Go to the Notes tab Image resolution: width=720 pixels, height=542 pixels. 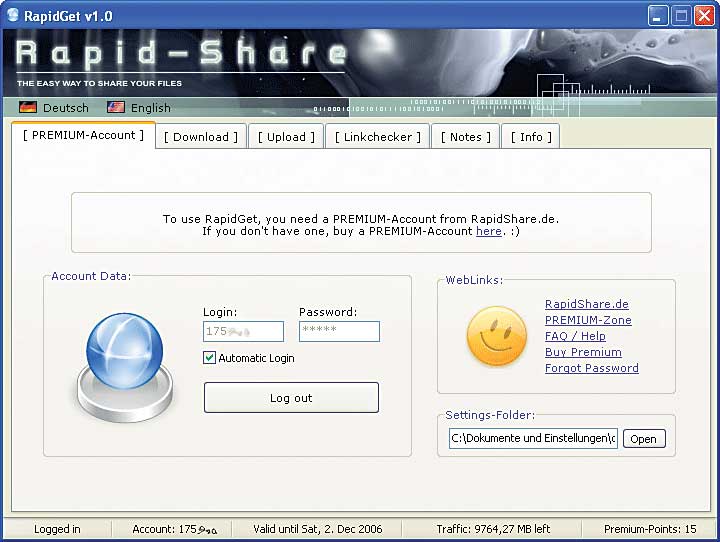(466, 137)
